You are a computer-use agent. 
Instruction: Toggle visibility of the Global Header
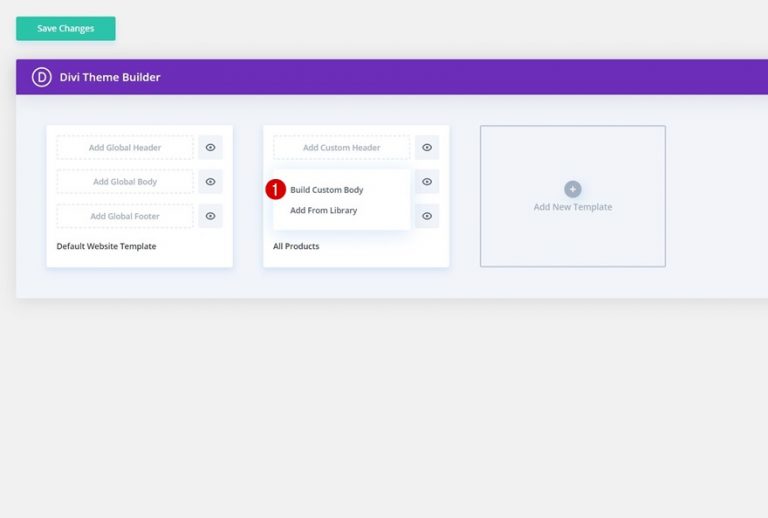pos(210,148)
